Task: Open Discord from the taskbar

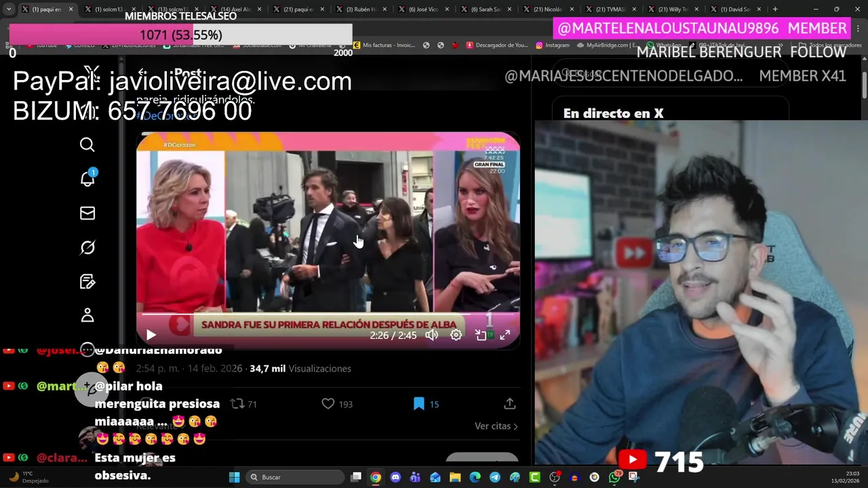Action: (x=395, y=477)
